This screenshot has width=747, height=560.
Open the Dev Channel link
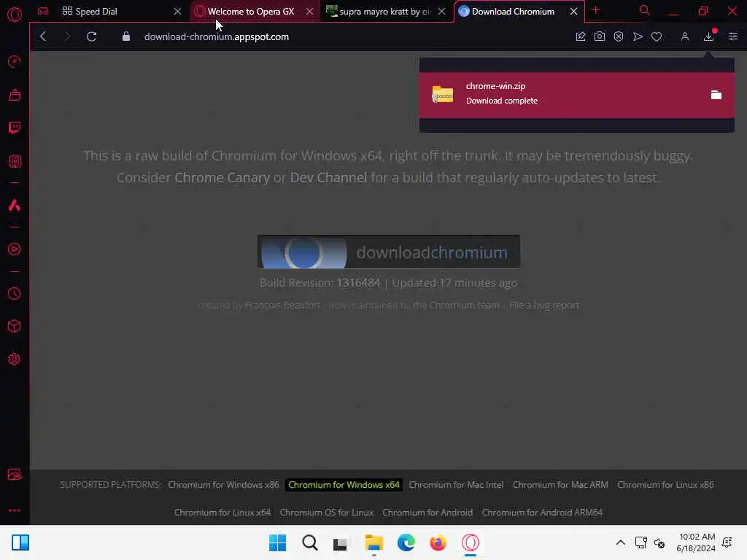(x=328, y=178)
